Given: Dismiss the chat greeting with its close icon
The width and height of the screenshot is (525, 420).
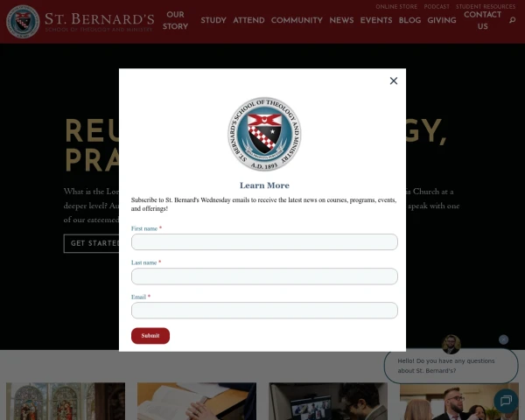Looking at the screenshot, I should (x=503, y=339).
